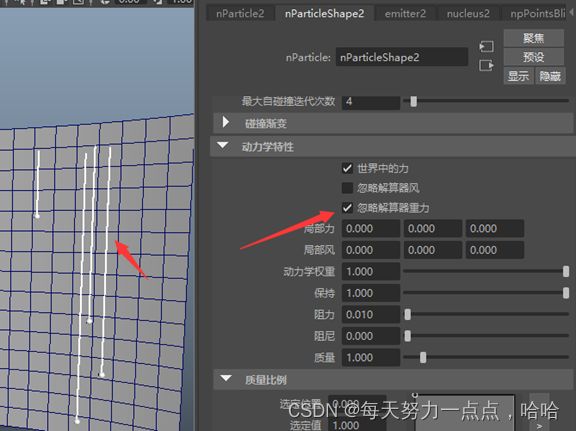The height and width of the screenshot is (431, 576).
Task: Click the nParticle name field nParticleShape2
Action: click(x=402, y=57)
